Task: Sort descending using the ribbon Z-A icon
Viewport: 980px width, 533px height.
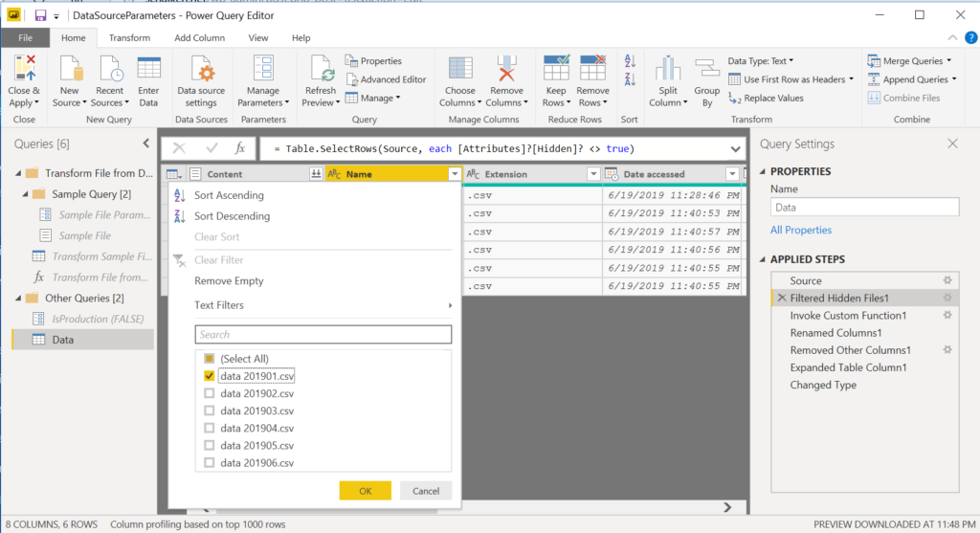Action: [630, 79]
